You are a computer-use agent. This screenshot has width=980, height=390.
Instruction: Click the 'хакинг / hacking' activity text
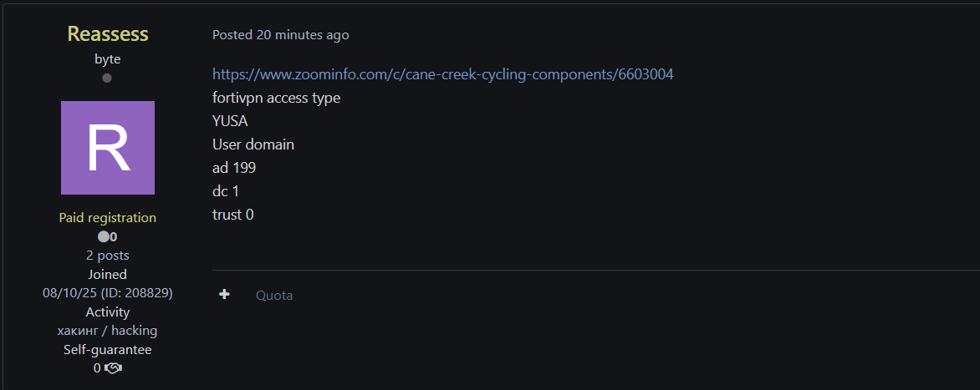tap(108, 331)
